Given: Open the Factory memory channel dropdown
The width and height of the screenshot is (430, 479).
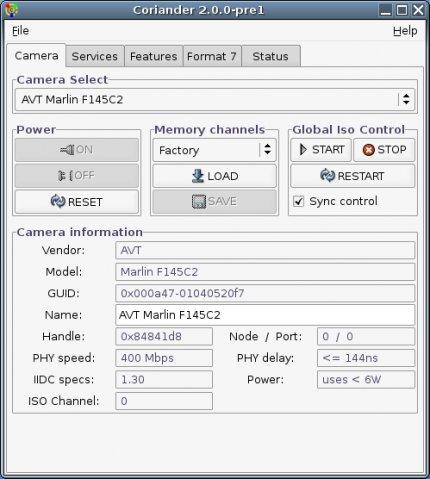Looking at the screenshot, I should [215, 150].
